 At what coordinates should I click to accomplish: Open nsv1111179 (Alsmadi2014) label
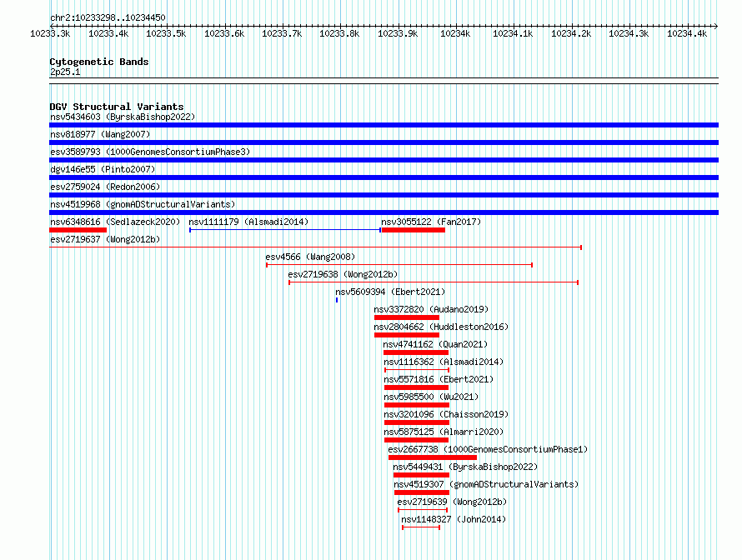point(248,222)
